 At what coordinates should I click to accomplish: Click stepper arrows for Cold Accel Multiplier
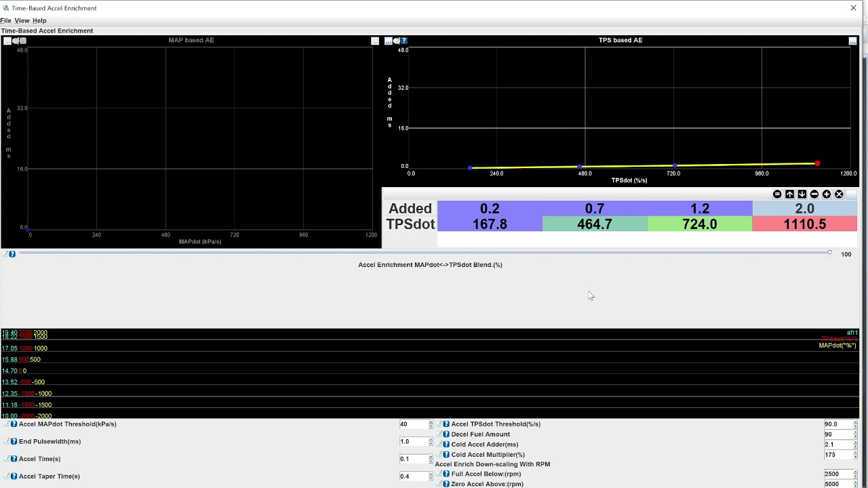(855, 455)
